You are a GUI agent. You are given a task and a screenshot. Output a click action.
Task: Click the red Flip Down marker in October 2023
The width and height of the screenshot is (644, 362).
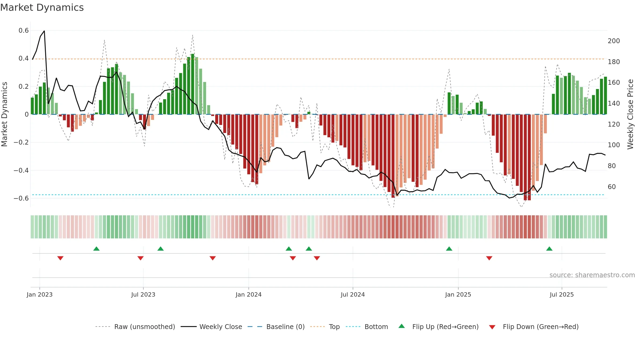click(213, 258)
